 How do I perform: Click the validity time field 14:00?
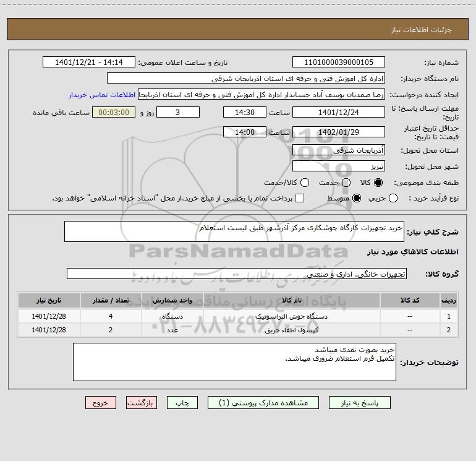pos(245,132)
